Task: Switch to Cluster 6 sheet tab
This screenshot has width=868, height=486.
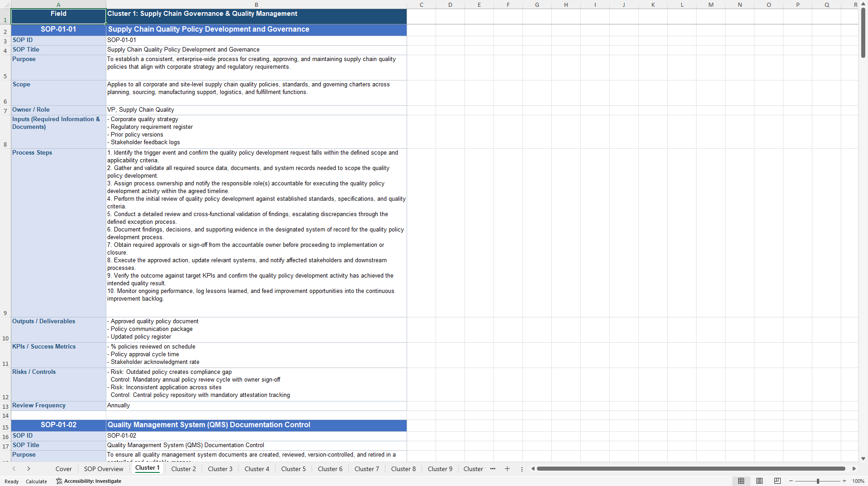Action: tap(330, 469)
